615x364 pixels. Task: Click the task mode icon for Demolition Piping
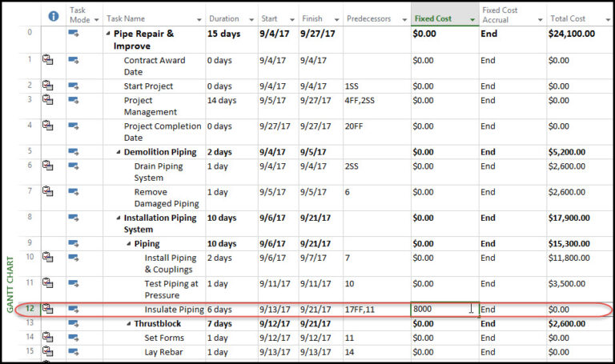74,152
